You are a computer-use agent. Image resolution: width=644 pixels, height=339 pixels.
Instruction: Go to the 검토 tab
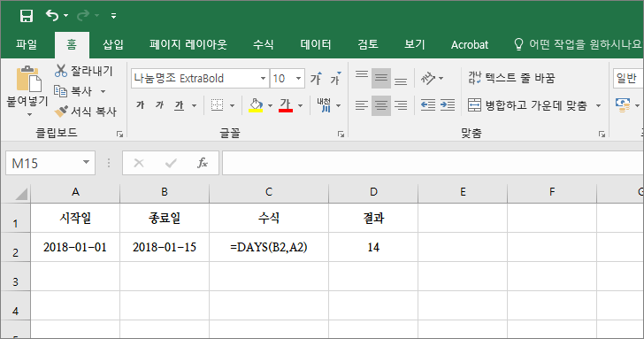[368, 44]
